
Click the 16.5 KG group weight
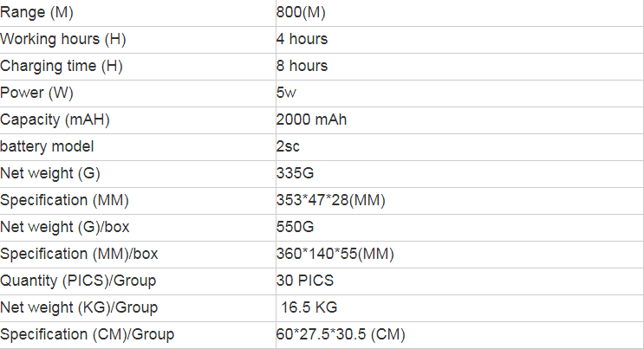coord(309,307)
